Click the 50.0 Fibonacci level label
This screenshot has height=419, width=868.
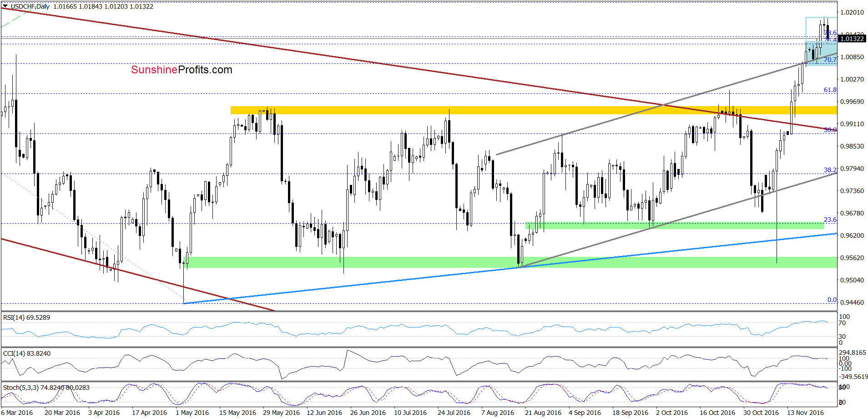coord(830,130)
